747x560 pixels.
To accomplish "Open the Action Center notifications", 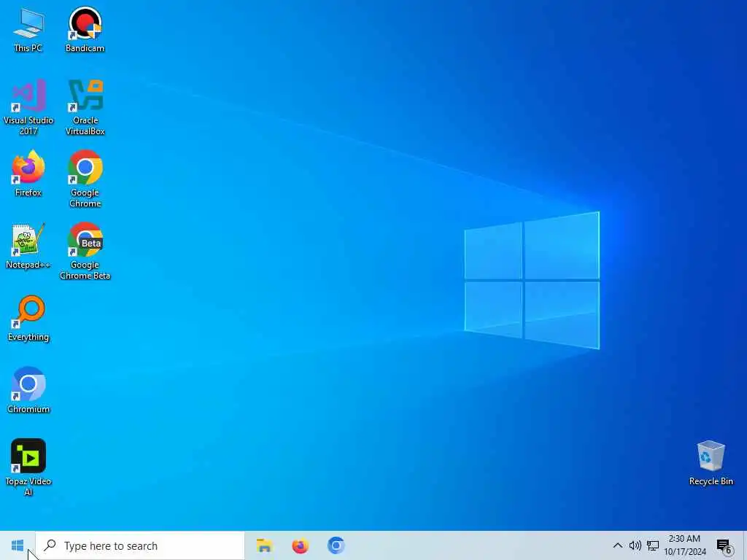I will coord(724,545).
